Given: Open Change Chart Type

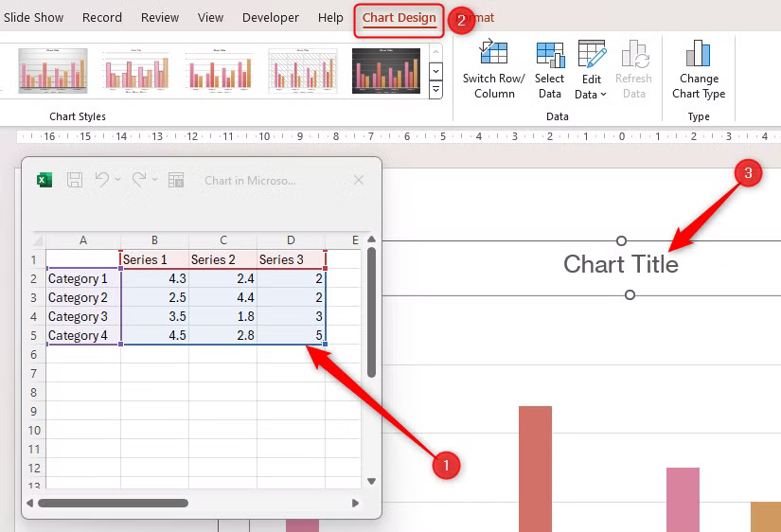Looking at the screenshot, I should [699, 70].
